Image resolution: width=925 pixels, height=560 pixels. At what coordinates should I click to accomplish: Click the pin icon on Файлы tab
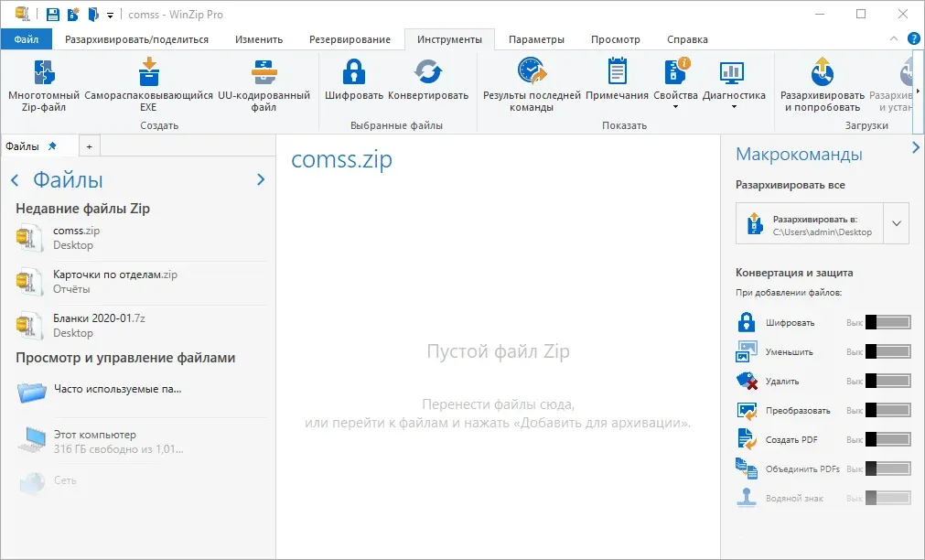tap(52, 145)
